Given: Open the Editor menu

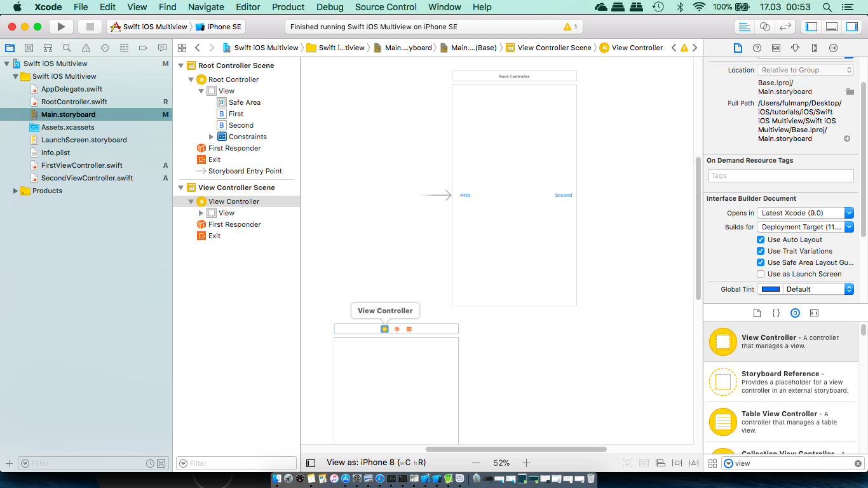Looking at the screenshot, I should (x=248, y=7).
